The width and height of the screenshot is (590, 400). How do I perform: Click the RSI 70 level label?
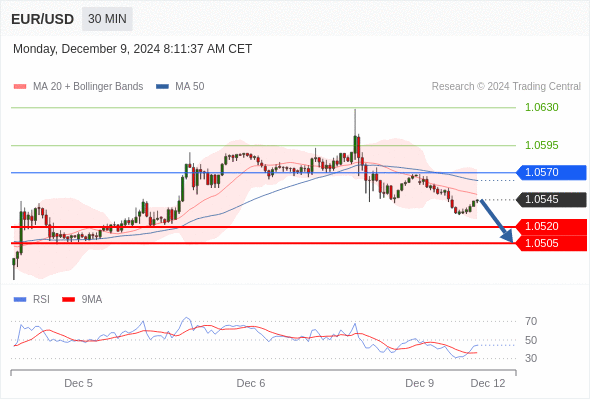(531, 321)
